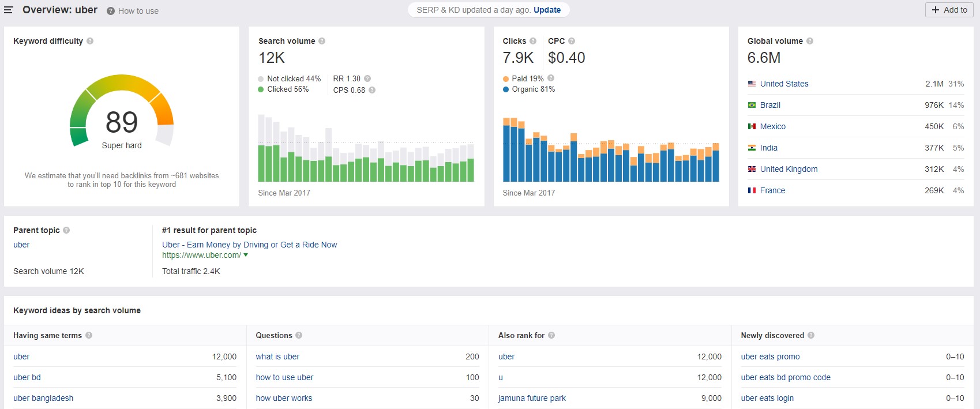The image size is (980, 409).
Task: Open France country link
Action: pos(772,190)
